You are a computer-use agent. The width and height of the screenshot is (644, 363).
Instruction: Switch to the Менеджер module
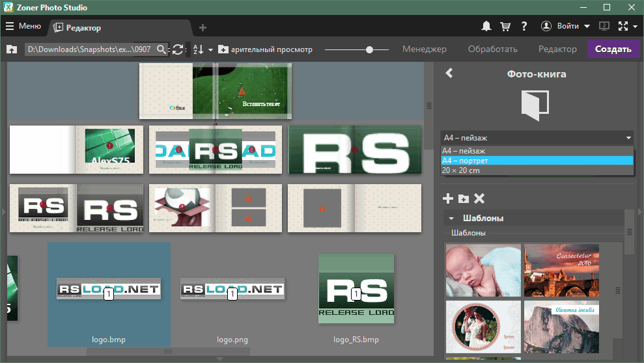pos(425,49)
